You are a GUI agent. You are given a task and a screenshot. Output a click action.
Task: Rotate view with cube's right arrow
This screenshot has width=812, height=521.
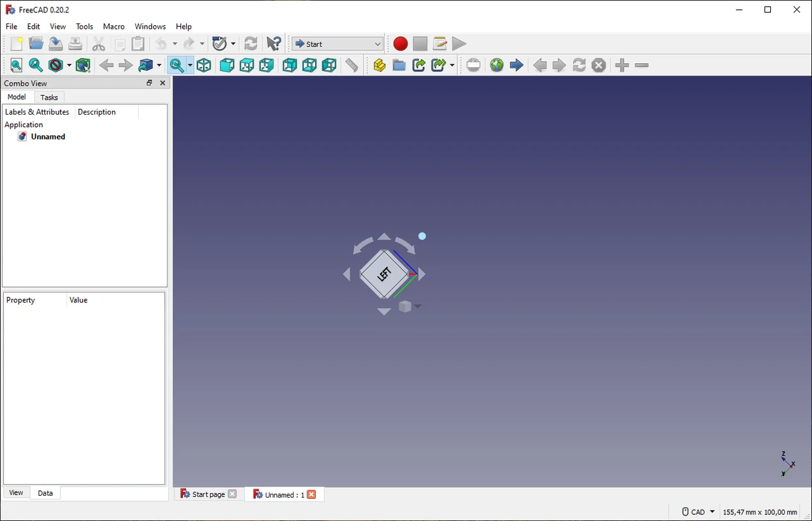(422, 275)
